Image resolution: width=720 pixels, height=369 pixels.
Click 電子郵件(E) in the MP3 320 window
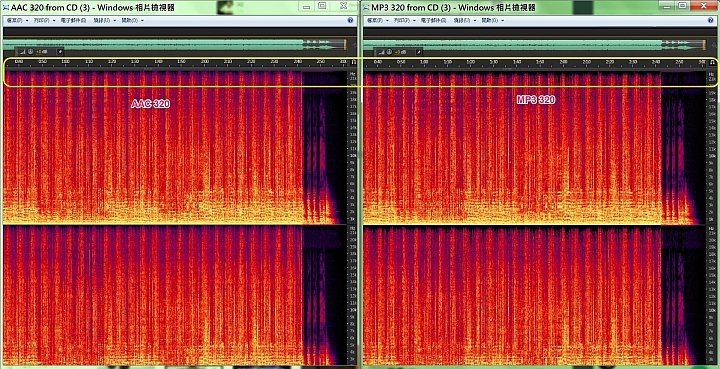coord(433,21)
